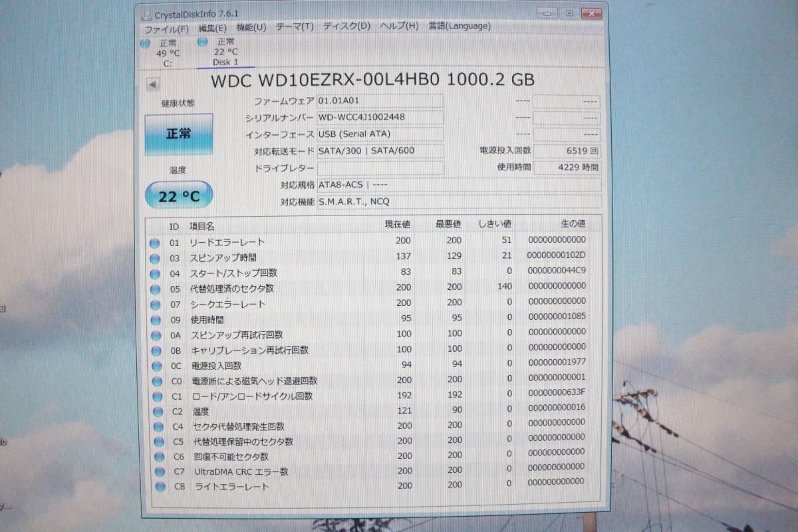This screenshot has height=532, width=798.
Task: Click the 項目名 column header
Action: pyautogui.click(x=201, y=227)
